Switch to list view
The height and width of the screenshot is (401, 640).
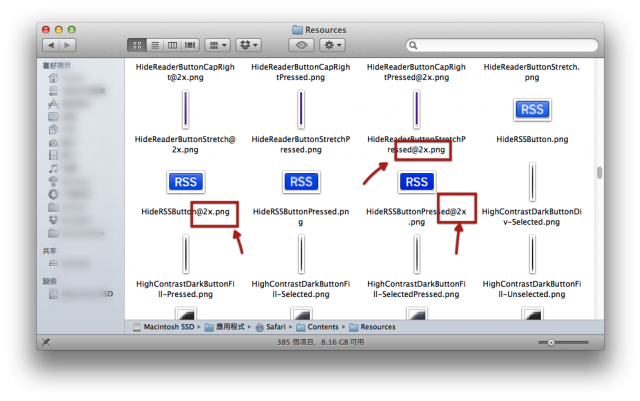tap(155, 45)
